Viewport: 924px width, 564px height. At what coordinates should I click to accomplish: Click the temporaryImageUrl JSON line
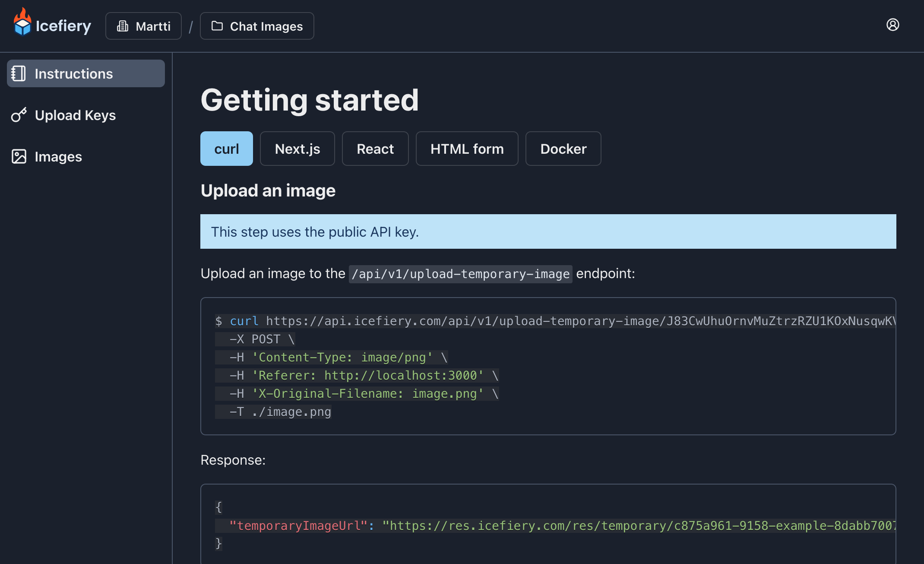pos(555,526)
